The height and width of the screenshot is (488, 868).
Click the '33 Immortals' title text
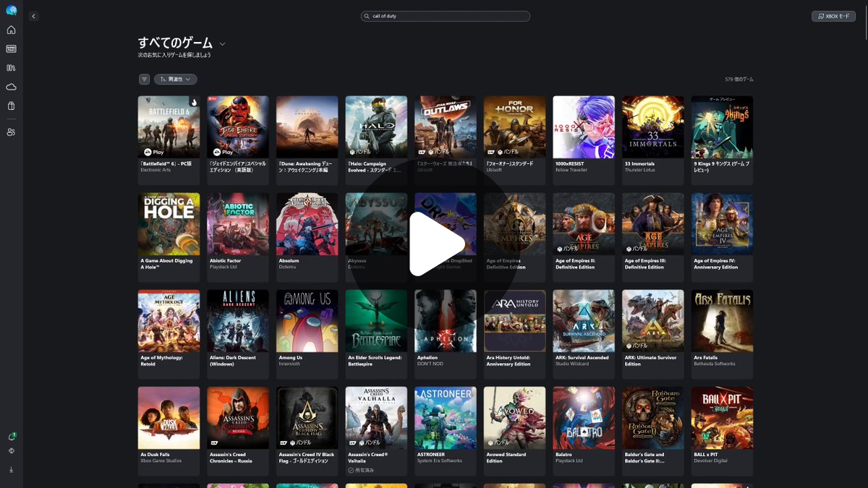coord(639,164)
